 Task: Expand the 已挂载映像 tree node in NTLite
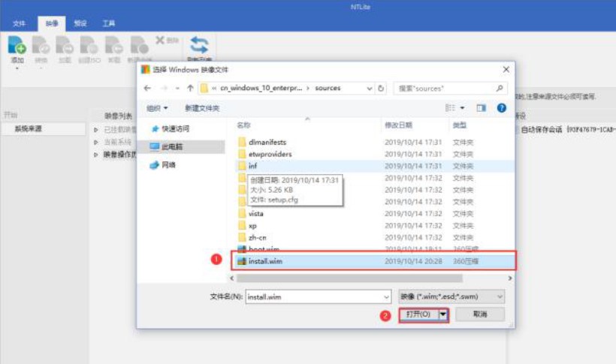click(96, 130)
